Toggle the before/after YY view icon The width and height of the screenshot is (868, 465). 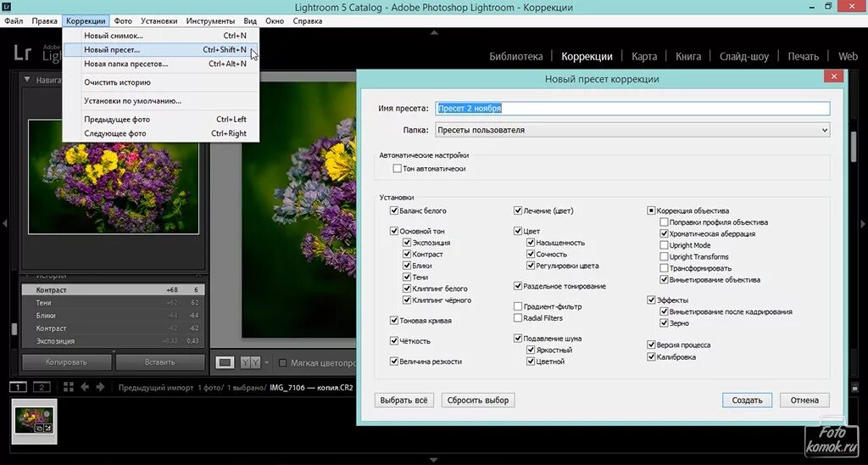tap(250, 362)
